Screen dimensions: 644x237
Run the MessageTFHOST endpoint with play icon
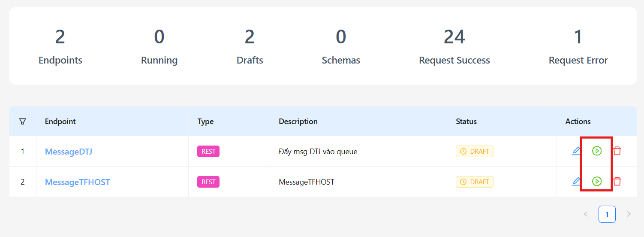pos(597,182)
